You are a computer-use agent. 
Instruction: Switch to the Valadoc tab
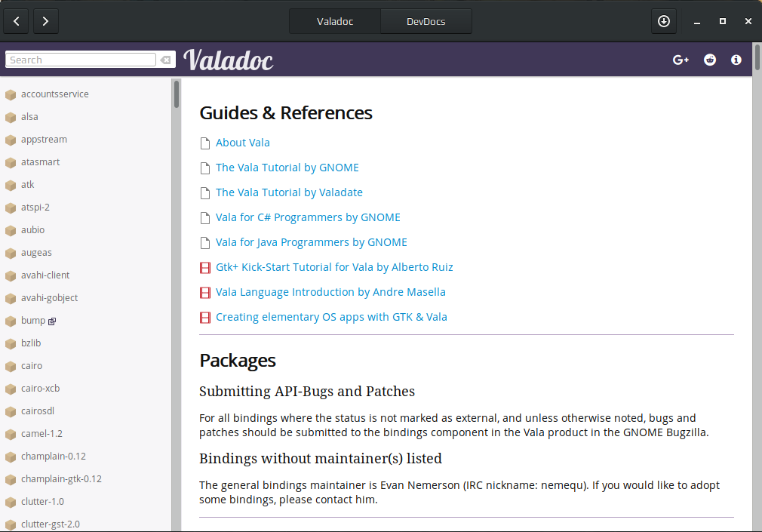335,21
